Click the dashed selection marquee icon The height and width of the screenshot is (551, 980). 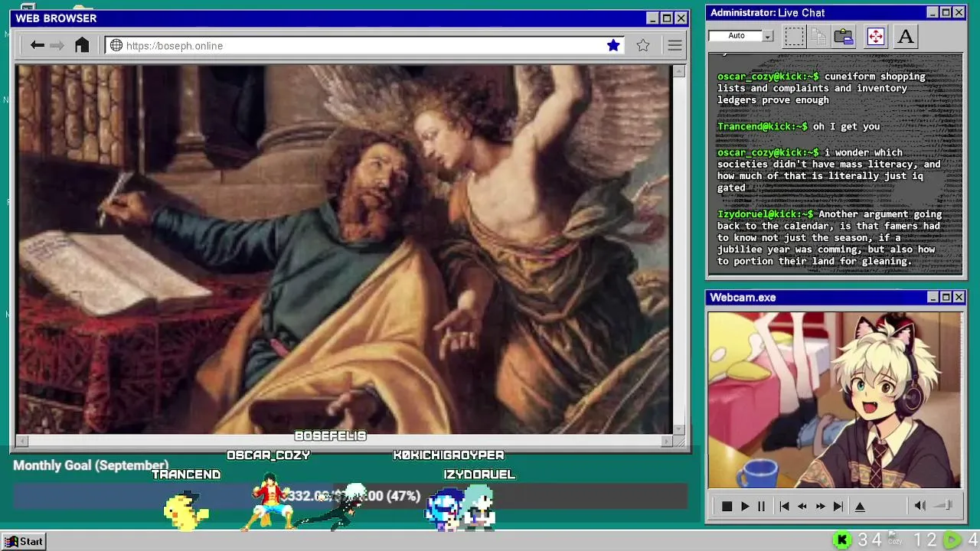pyautogui.click(x=794, y=36)
